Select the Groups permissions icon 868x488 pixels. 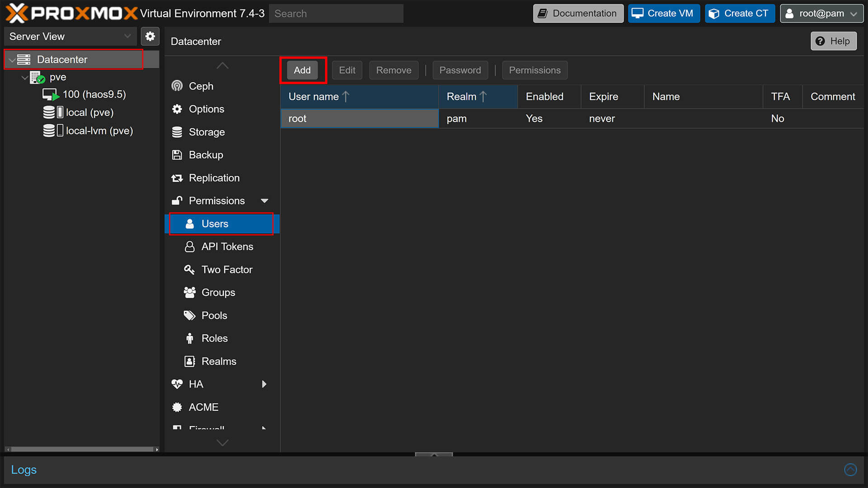[190, 292]
